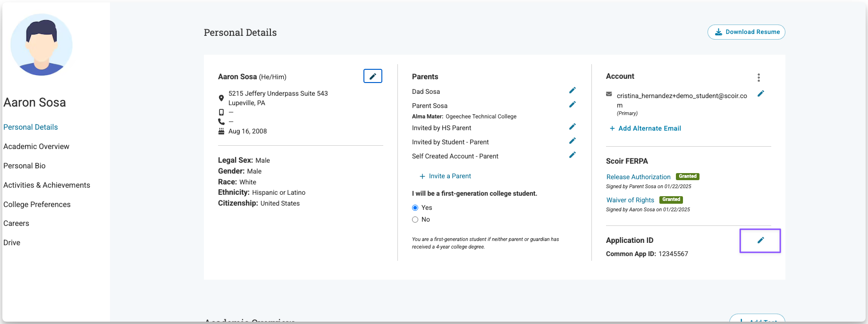Edit the Application ID pencil icon

[x=760, y=240]
